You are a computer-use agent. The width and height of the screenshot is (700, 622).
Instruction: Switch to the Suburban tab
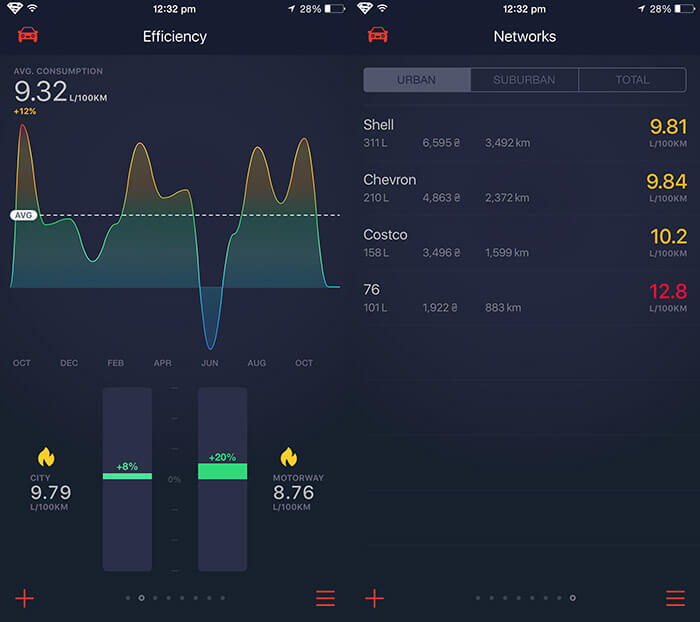tap(524, 80)
